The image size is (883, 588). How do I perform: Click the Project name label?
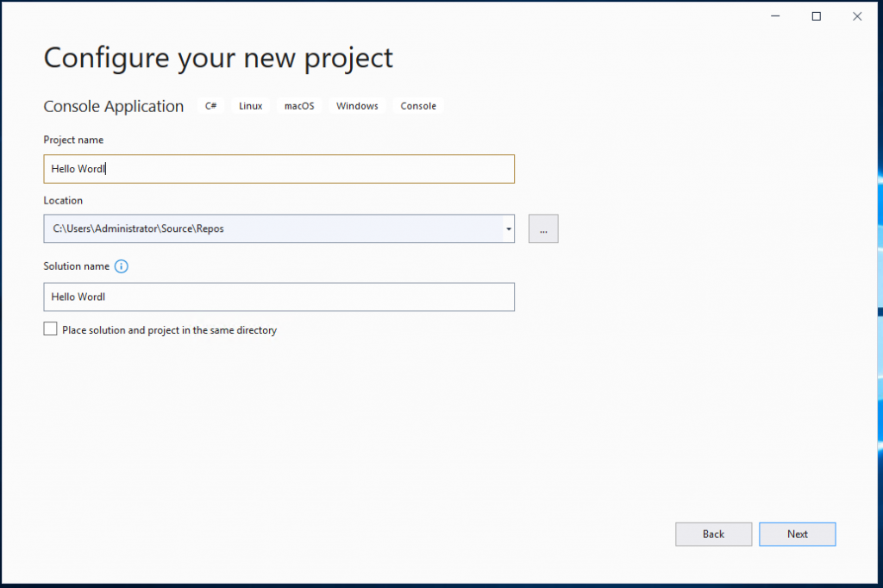pyautogui.click(x=73, y=140)
